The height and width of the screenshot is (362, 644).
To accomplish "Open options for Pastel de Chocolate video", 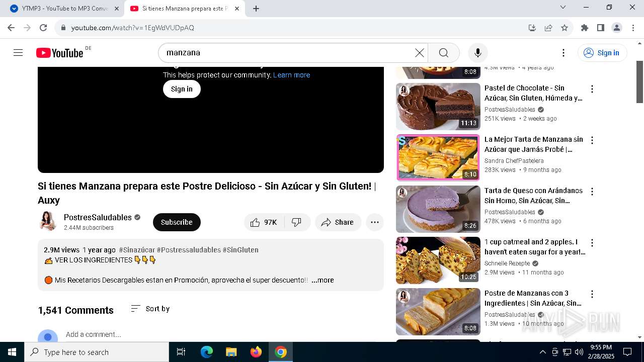I will 592,89.
